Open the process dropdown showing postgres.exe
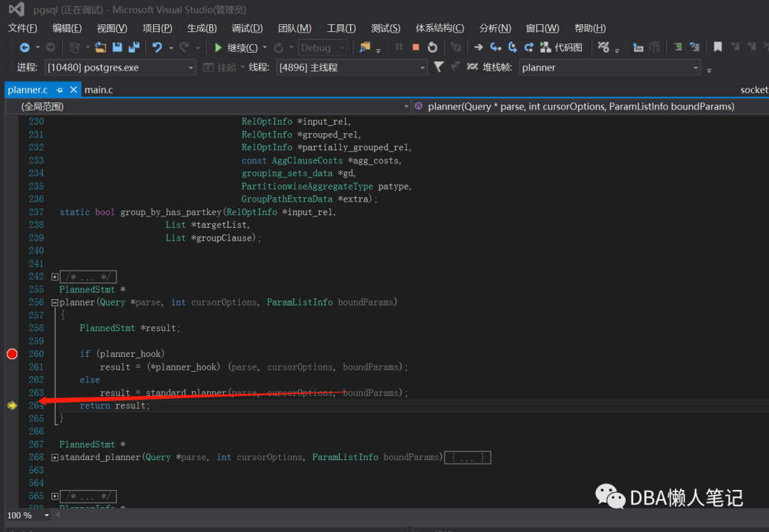This screenshot has height=532, width=769. pyautogui.click(x=191, y=68)
